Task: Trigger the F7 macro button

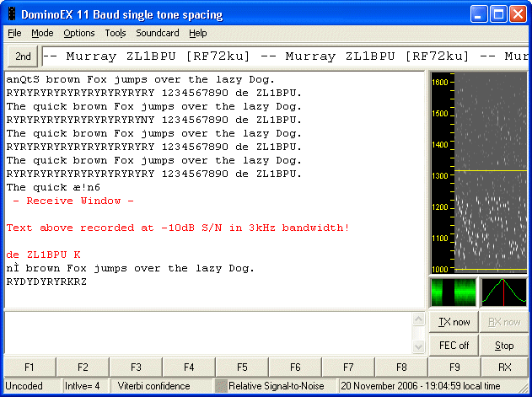Action: point(348,367)
